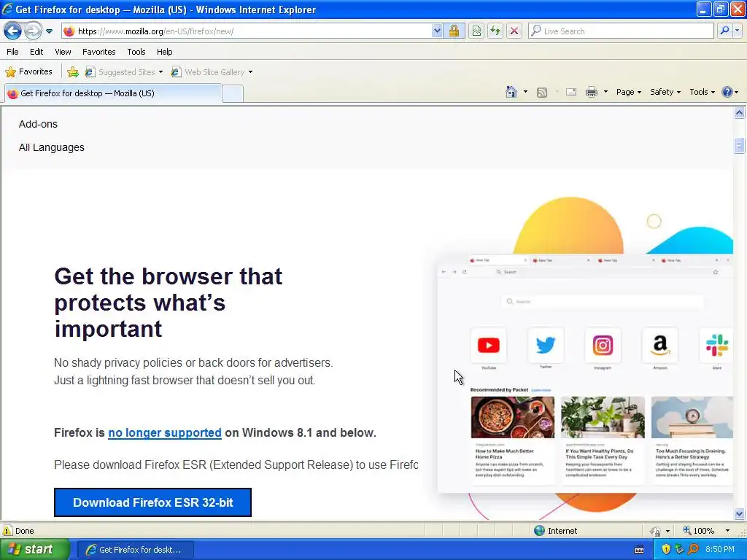Screen dimensions: 747x560
Task: Open the Page command menu
Action: pos(629,92)
